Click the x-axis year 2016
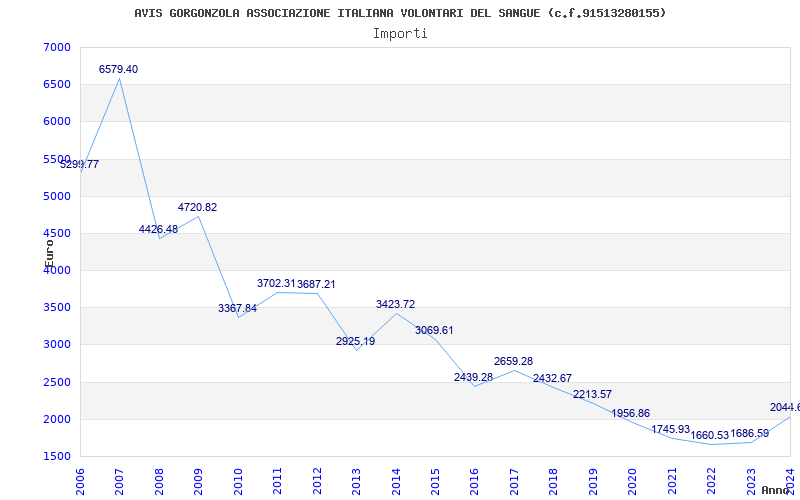The height and width of the screenshot is (500, 800). (474, 481)
